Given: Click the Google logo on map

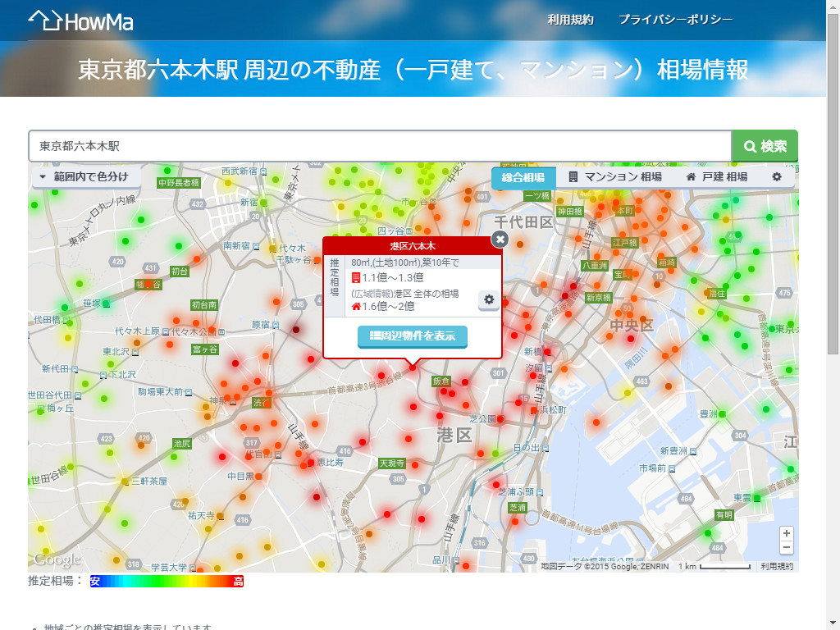Looking at the screenshot, I should 57,559.
